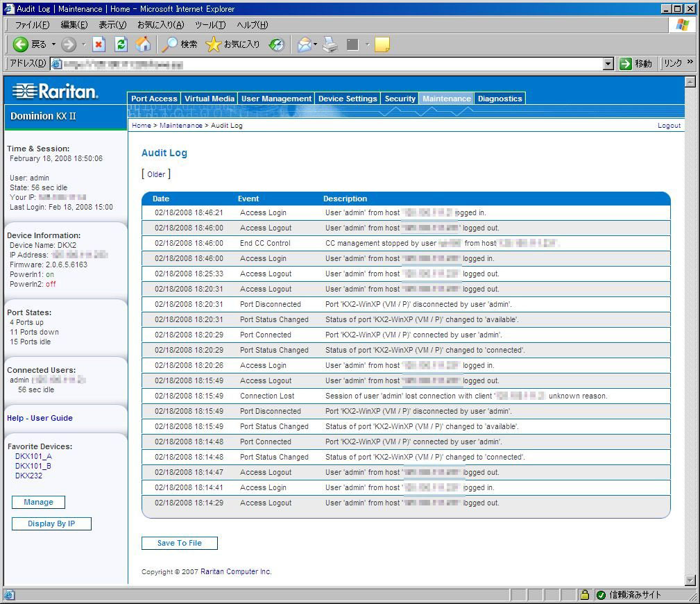Click the green Refresh page icon
This screenshot has width=700, height=604.
(x=121, y=44)
